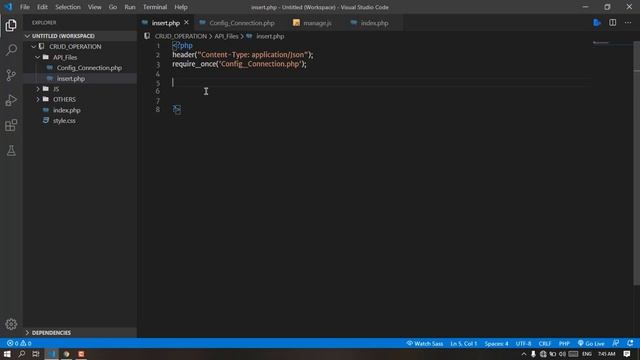Image resolution: width=640 pixels, height=360 pixels.
Task: Click the volume tray icon
Action: (x=562, y=354)
